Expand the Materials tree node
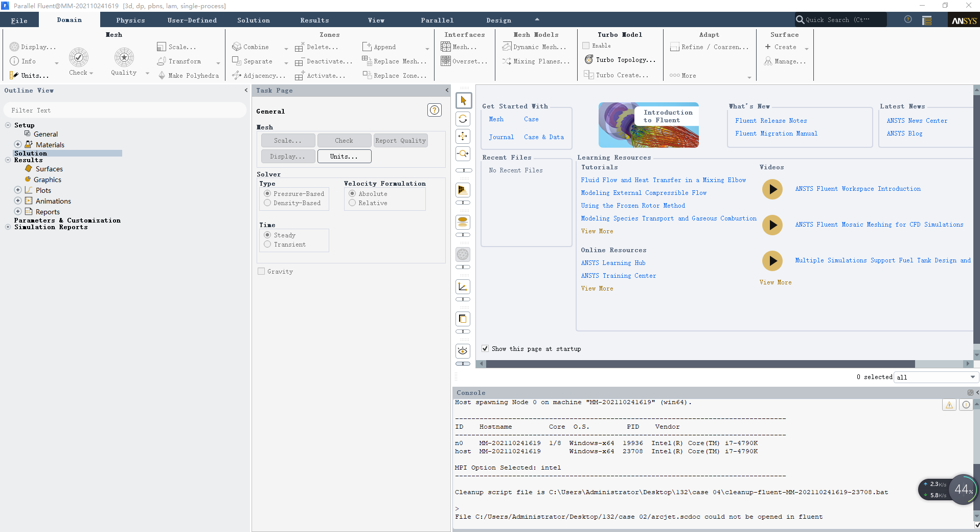980x532 pixels. [x=18, y=145]
